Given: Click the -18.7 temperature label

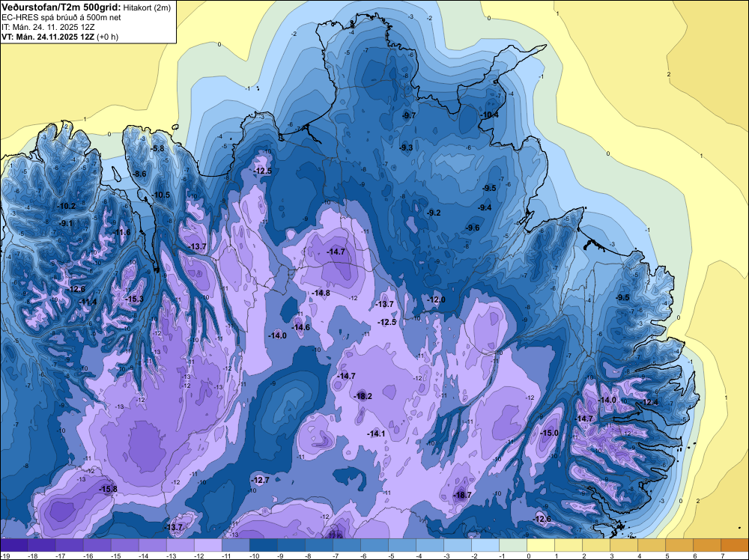Looking at the screenshot, I should (462, 495).
